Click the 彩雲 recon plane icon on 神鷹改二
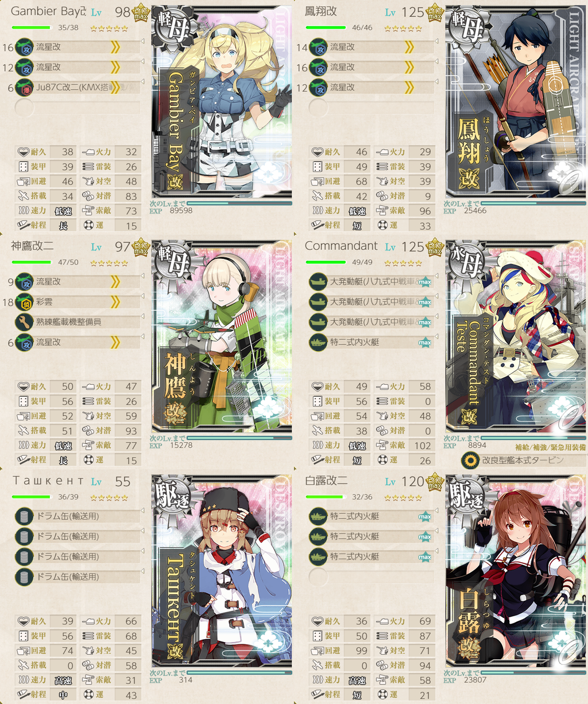588x704 pixels. pyautogui.click(x=24, y=302)
